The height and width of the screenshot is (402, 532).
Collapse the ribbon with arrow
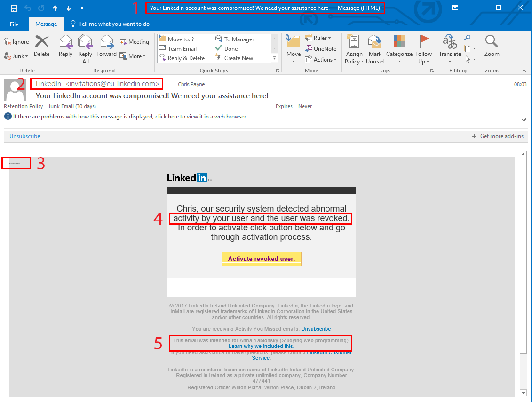point(524,71)
